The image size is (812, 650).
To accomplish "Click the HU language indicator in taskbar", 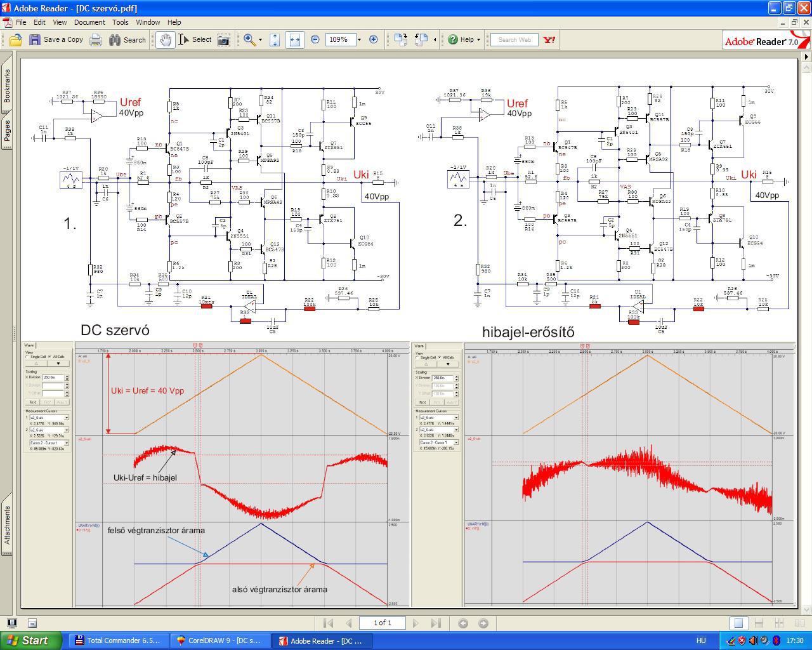I will [701, 640].
